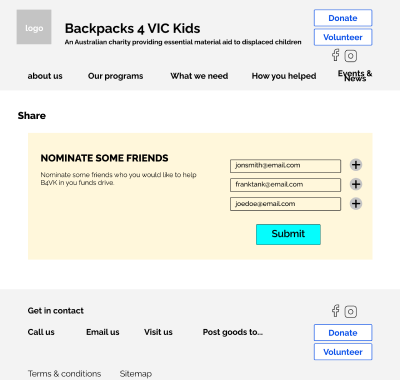Screen dimensions: 400x380
Task: Click plus icon next to joedoe email
Action: tap(356, 203)
